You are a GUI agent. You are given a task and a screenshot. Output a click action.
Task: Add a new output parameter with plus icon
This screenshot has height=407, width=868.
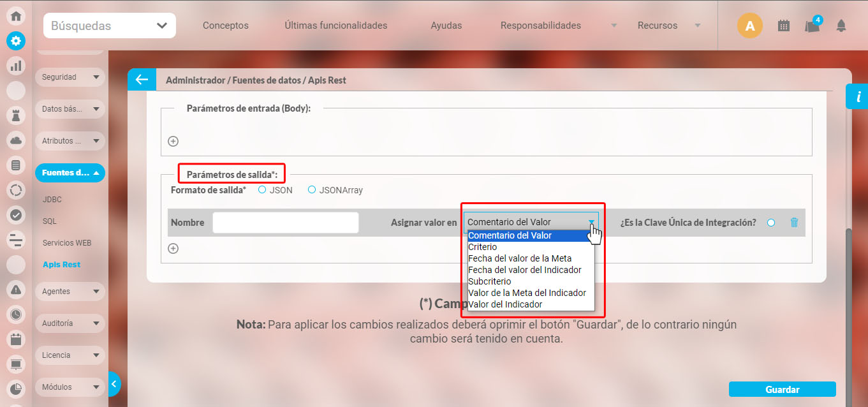click(x=173, y=249)
